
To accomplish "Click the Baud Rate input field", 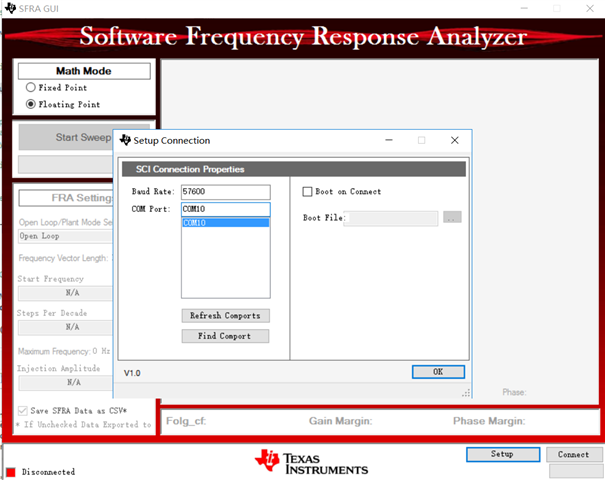I will (x=226, y=192).
